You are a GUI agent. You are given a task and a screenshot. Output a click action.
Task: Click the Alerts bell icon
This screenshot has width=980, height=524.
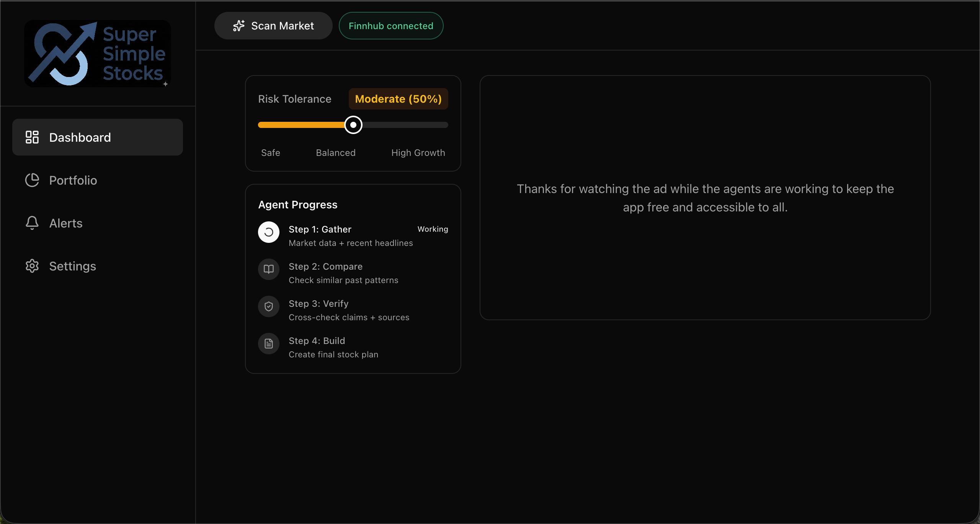point(32,223)
